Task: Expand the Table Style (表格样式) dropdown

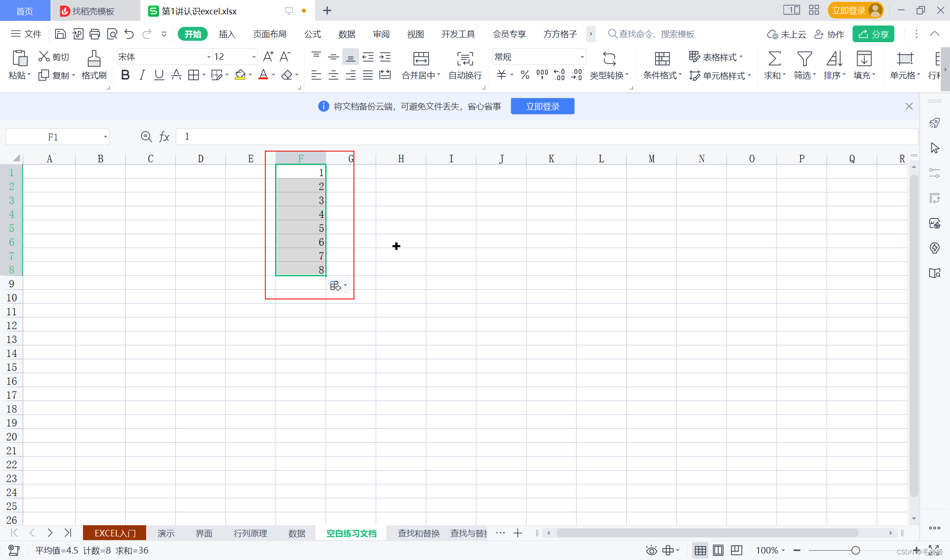Action: point(741,57)
